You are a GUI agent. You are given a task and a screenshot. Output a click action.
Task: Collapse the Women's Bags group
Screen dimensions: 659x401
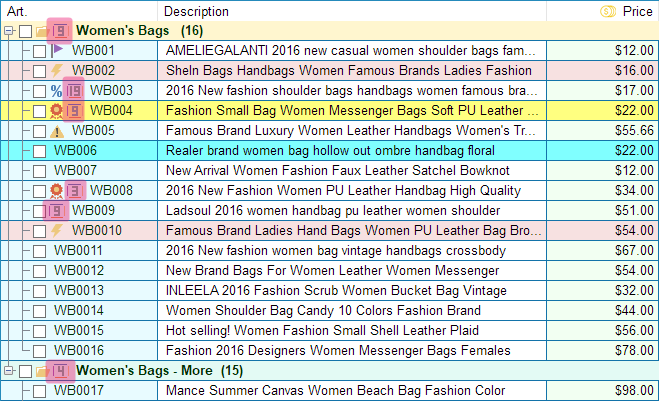pos(9,31)
